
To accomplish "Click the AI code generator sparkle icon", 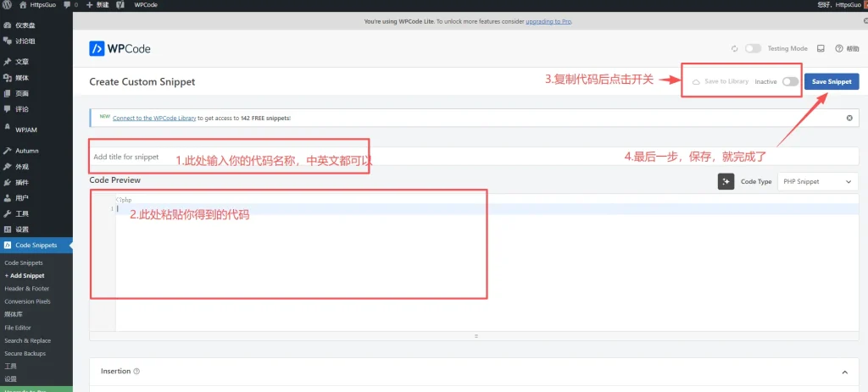I will [x=726, y=181].
